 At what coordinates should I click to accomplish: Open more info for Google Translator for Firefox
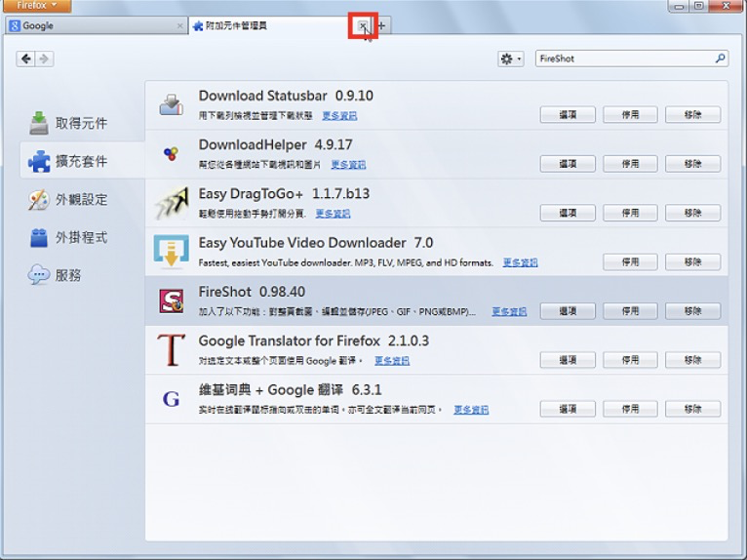click(392, 361)
